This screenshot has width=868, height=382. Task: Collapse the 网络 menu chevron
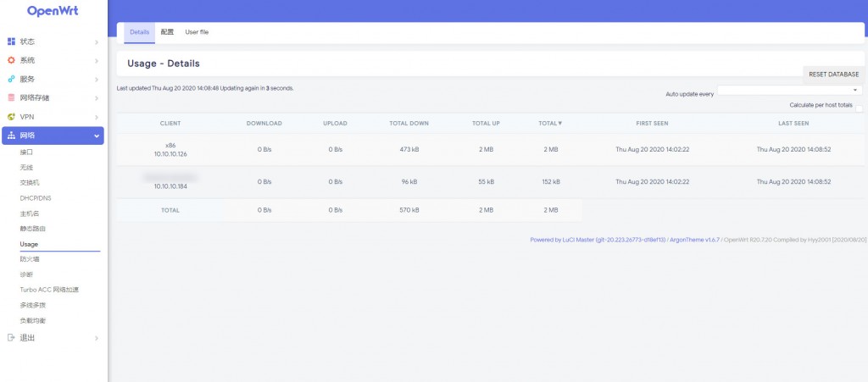coord(97,136)
